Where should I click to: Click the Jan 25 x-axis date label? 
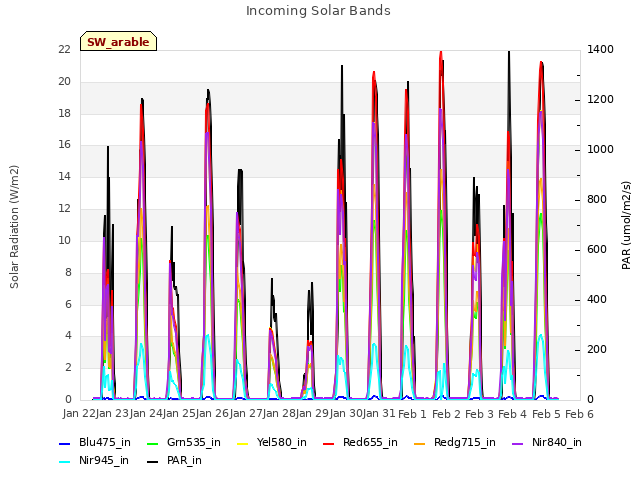[179, 413]
